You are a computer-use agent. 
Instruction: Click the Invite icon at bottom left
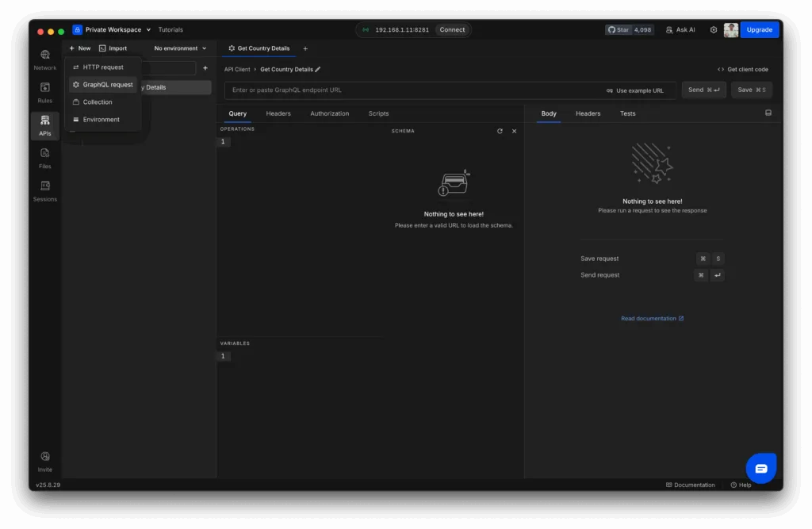pos(44,461)
